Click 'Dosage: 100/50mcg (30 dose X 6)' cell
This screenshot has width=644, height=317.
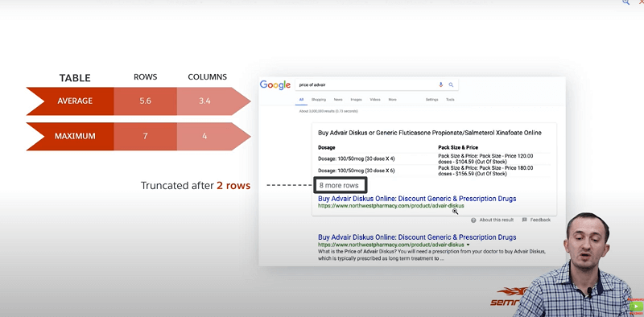pyautogui.click(x=356, y=171)
